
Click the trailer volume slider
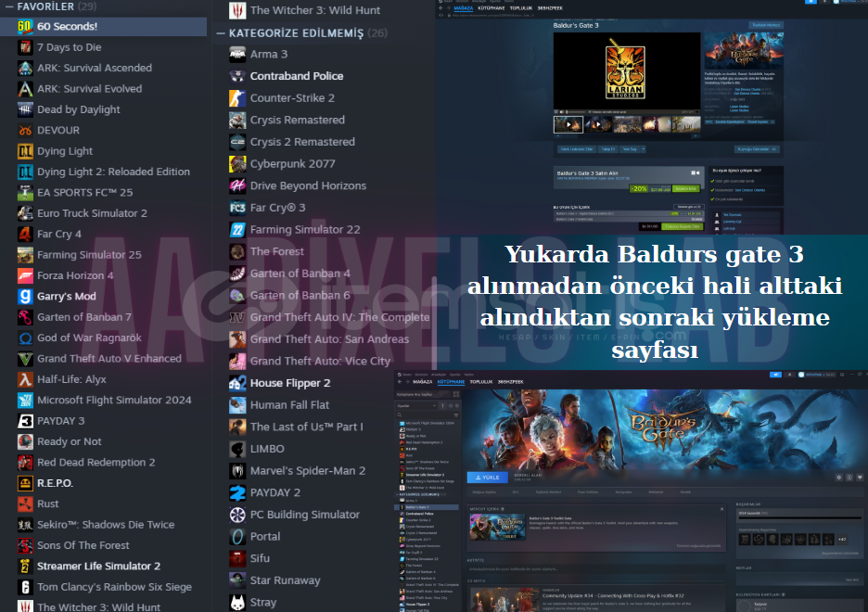(576, 112)
